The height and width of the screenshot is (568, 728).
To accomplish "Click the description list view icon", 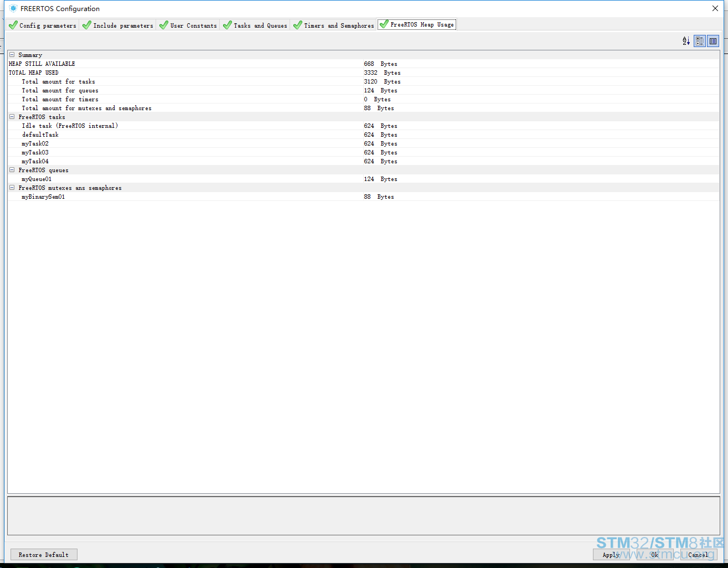I will [713, 41].
